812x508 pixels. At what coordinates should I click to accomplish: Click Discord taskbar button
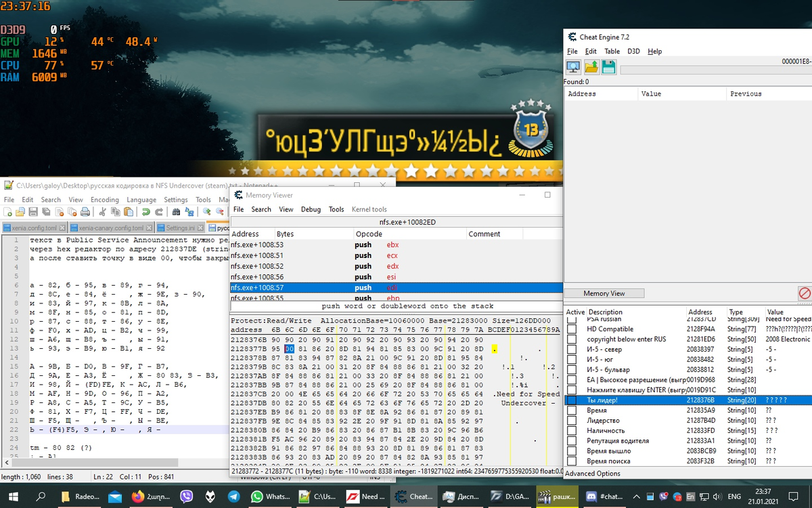tap(605, 496)
